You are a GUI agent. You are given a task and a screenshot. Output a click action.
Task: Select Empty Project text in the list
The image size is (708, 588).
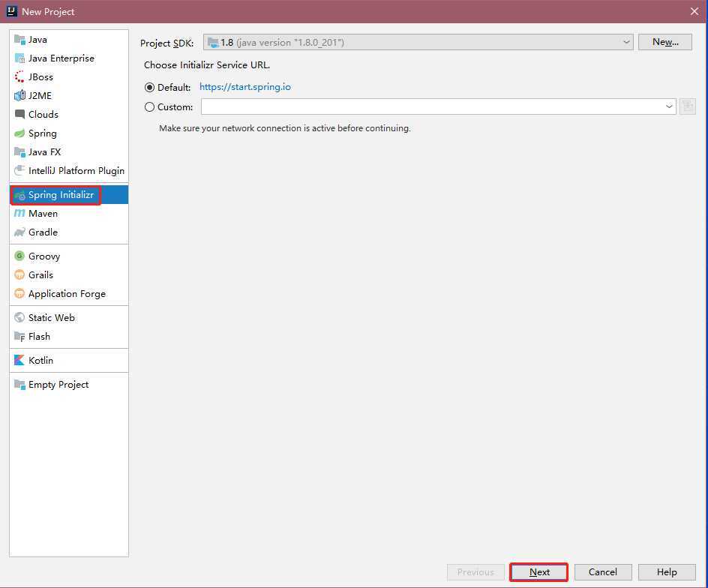tap(58, 385)
